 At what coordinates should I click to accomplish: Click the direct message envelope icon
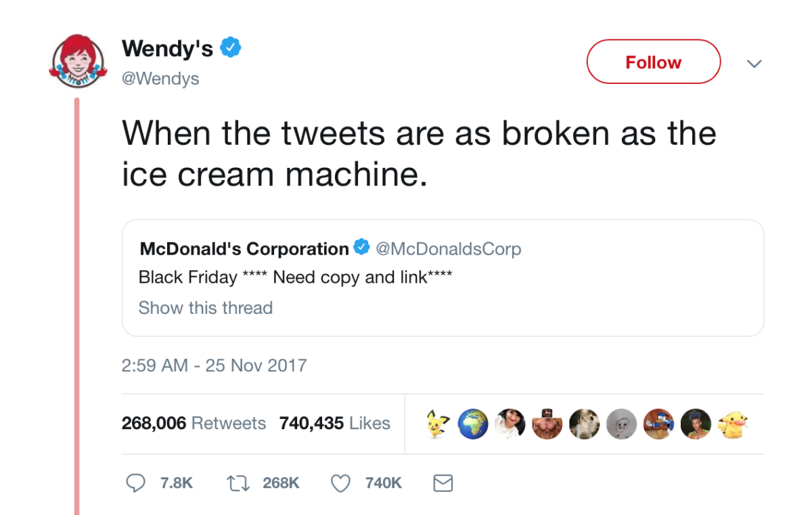(443, 483)
